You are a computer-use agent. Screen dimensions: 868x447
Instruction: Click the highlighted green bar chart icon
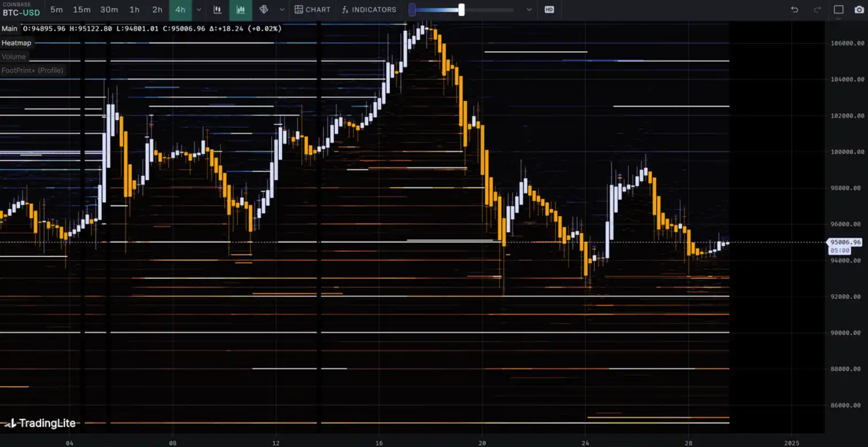(240, 10)
